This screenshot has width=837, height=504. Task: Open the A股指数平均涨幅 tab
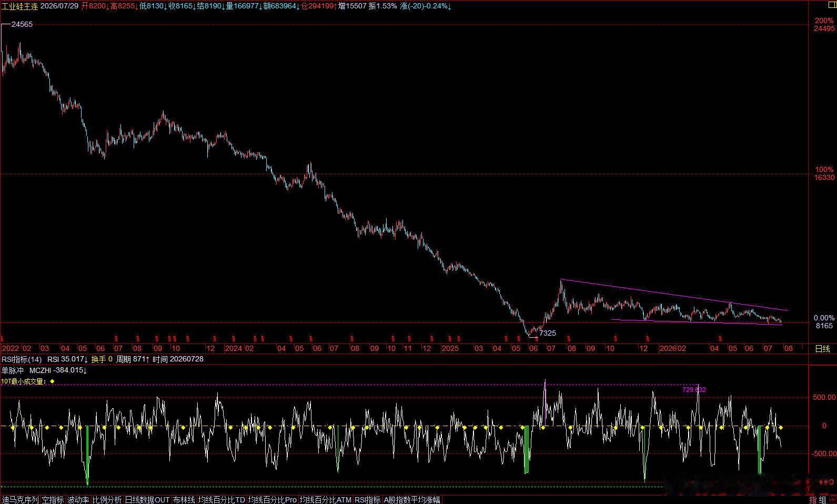(x=412, y=500)
